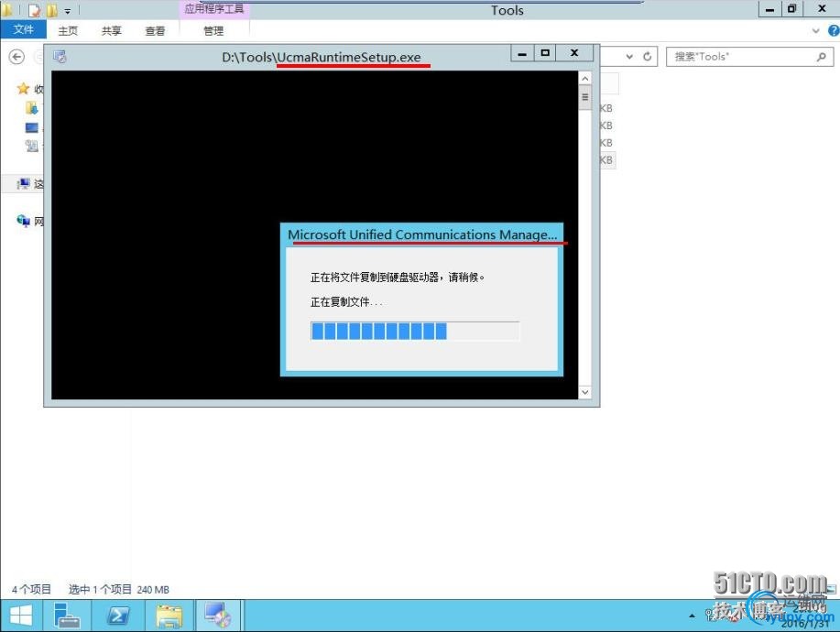Minimize the UcmaRuntimeSetup console window
The height and width of the screenshot is (632, 840).
(x=522, y=53)
